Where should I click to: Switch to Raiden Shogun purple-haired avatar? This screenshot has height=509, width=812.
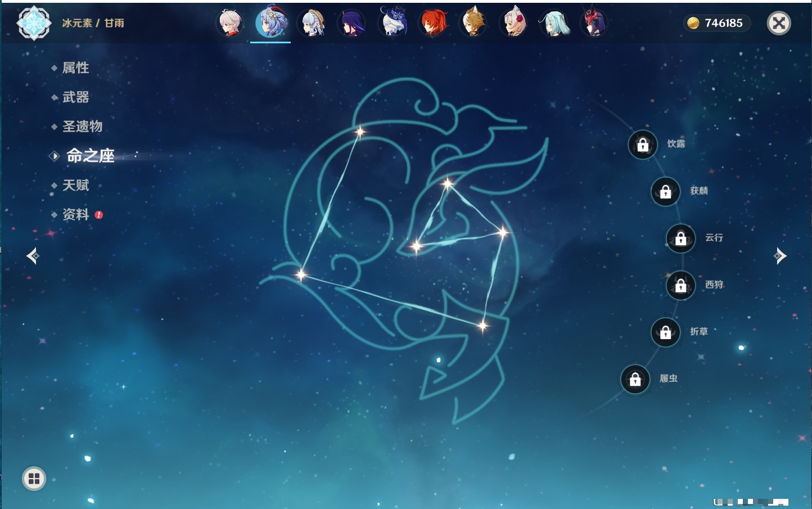pyautogui.click(x=352, y=23)
